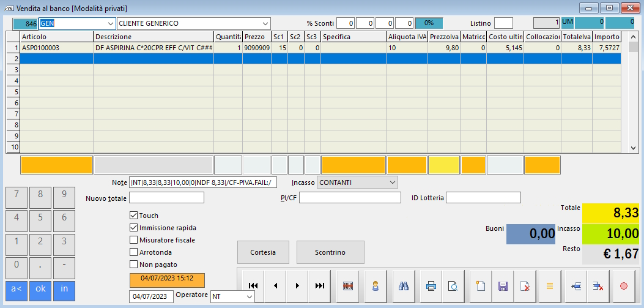Click the Cortesia button
This screenshot has width=644, height=308.
click(x=263, y=252)
